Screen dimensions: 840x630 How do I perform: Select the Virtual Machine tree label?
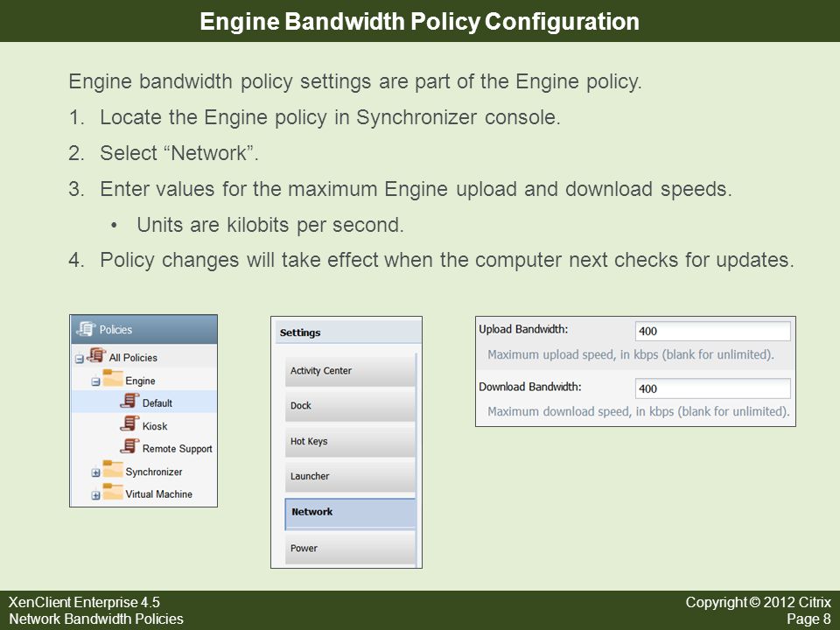pos(158,494)
